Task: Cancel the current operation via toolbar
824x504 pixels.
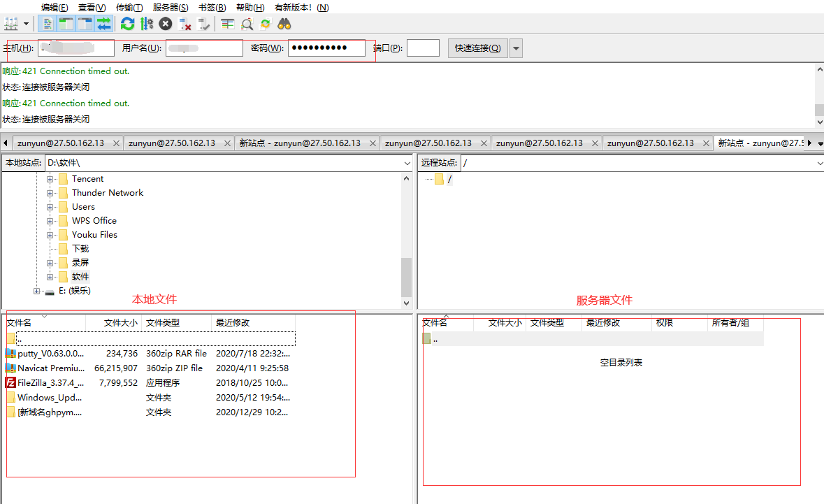Action: pos(166,24)
